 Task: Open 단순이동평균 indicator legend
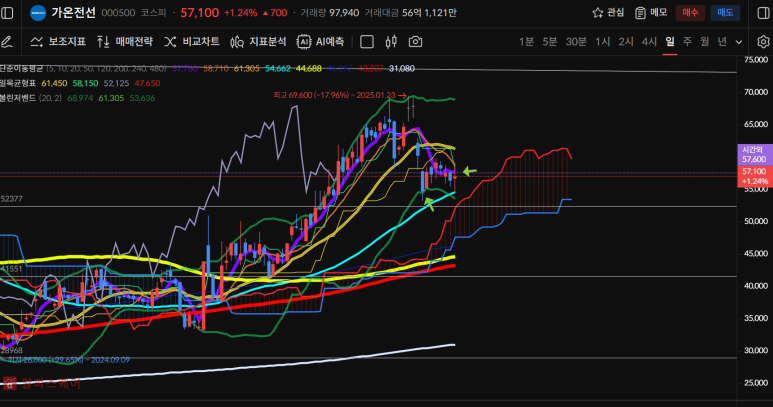pos(22,68)
